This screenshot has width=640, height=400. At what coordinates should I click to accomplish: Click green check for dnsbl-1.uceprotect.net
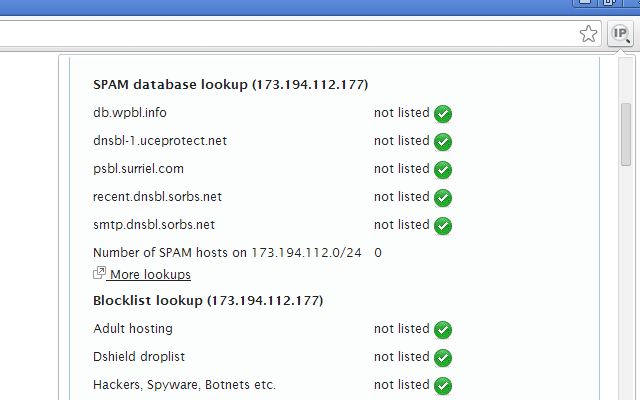click(443, 142)
